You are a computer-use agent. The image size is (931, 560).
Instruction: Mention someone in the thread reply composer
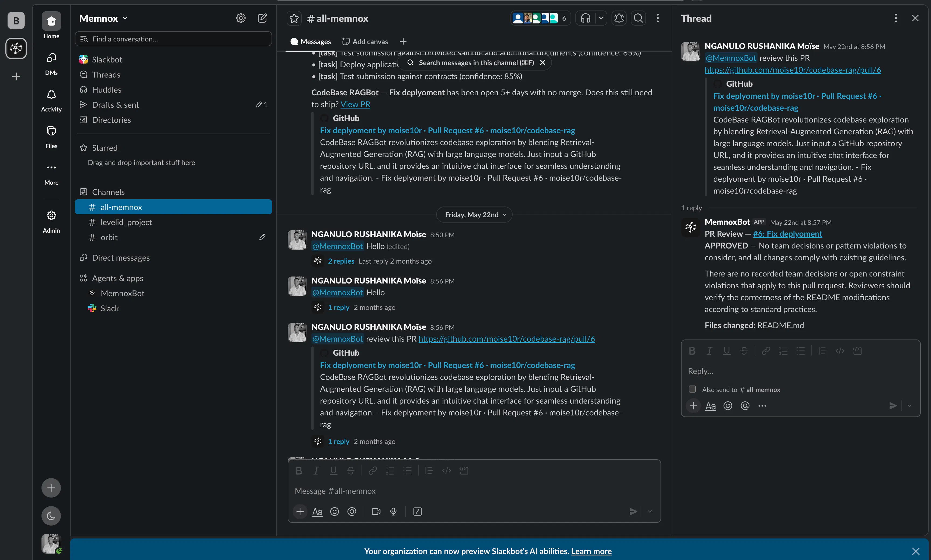(x=745, y=406)
